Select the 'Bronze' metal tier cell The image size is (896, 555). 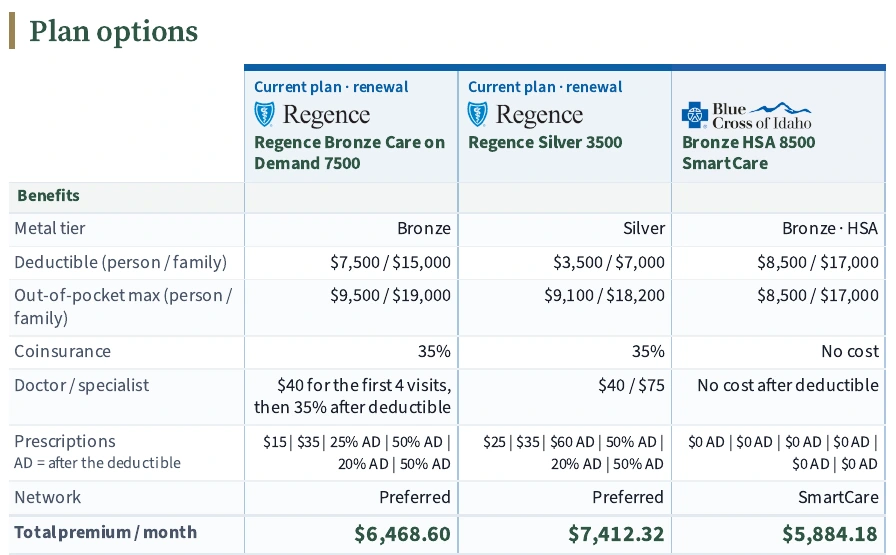pos(423,229)
